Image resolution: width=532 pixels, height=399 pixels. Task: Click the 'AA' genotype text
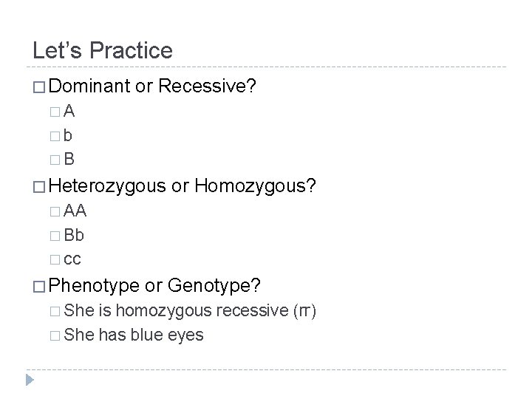(76, 211)
